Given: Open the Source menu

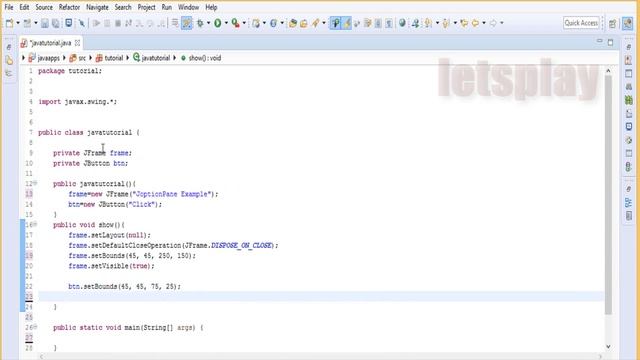Looking at the screenshot, I should tap(44, 7).
